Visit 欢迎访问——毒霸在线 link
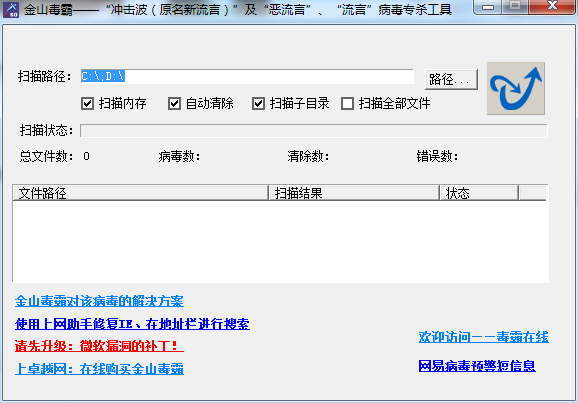The height and width of the screenshot is (403, 578). pos(484,337)
